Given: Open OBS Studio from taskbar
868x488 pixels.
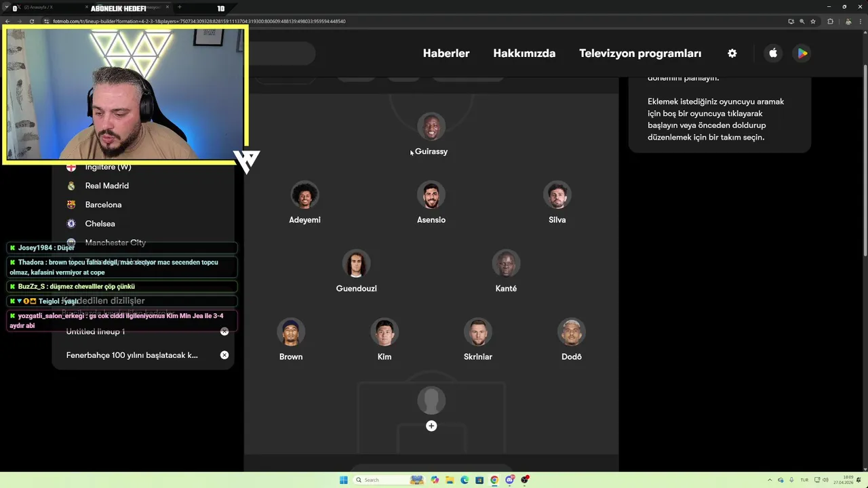Looking at the screenshot, I should pyautogui.click(x=524, y=480).
